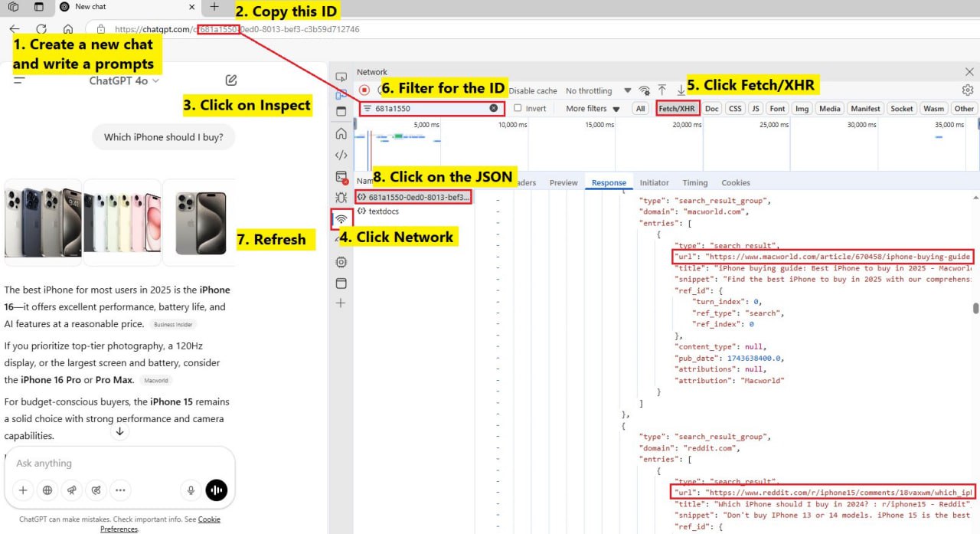Open the tab actions menu icon
Viewport: 980px width, 534px height.
(39, 7)
